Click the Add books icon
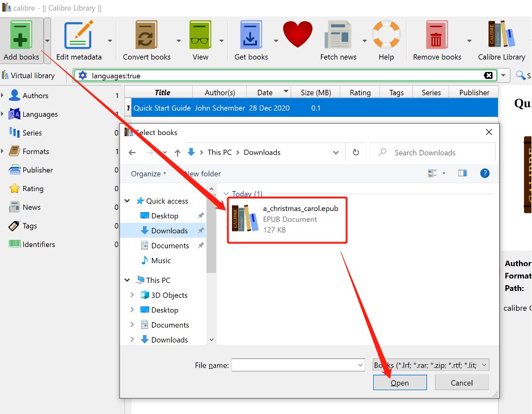This screenshot has width=532, height=414. coord(21,35)
